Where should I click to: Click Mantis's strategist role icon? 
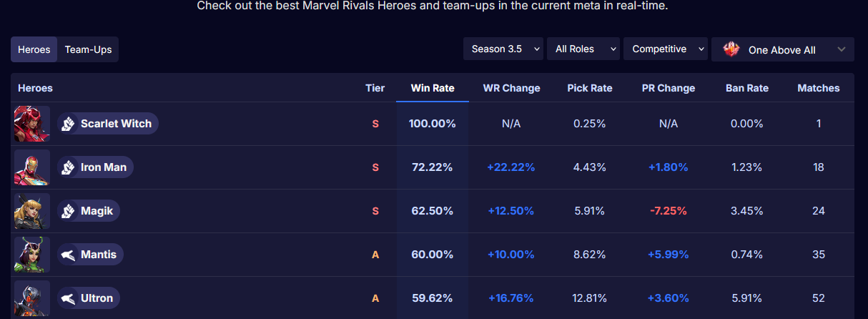pyautogui.click(x=68, y=255)
